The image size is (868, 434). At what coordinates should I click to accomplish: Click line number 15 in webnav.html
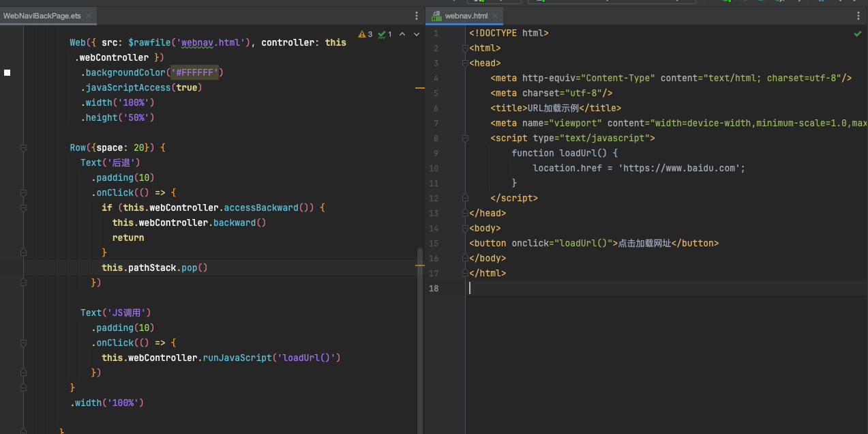[435, 243]
